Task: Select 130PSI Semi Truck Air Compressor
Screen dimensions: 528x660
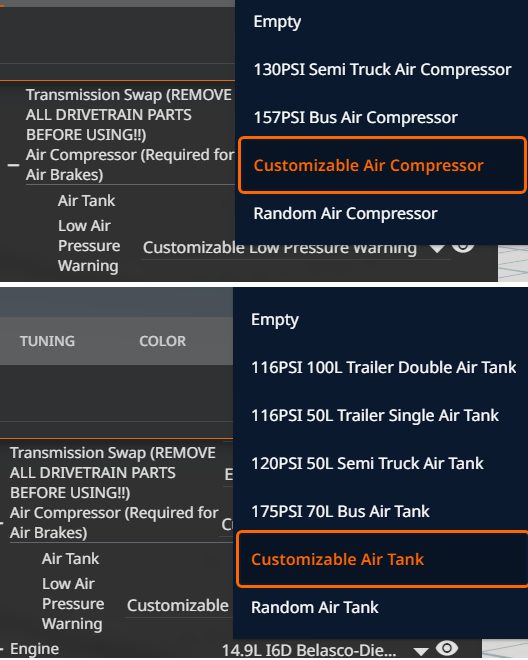Action: point(382,69)
